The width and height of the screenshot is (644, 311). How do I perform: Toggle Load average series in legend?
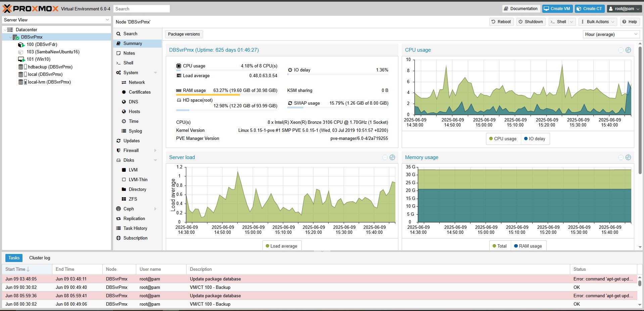(281, 246)
